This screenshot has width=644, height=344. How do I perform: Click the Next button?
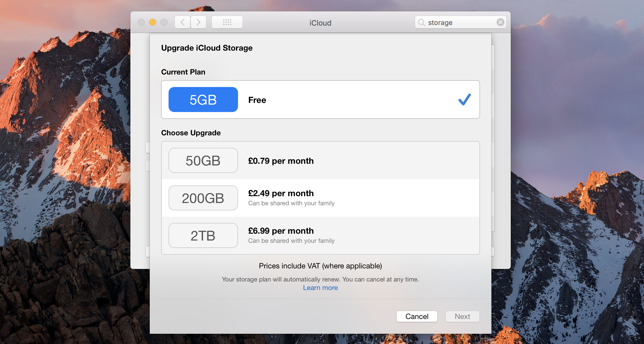(x=462, y=316)
